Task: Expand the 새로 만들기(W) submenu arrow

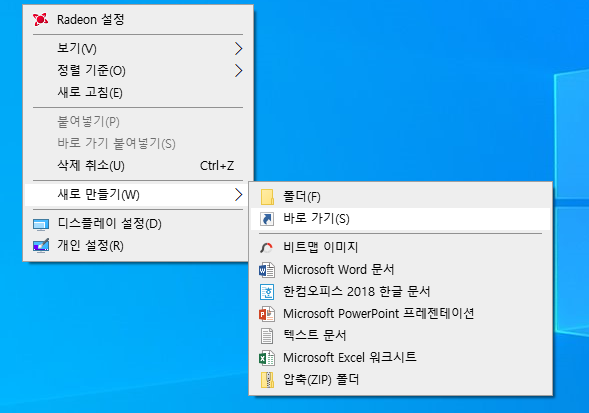Action: (x=238, y=195)
